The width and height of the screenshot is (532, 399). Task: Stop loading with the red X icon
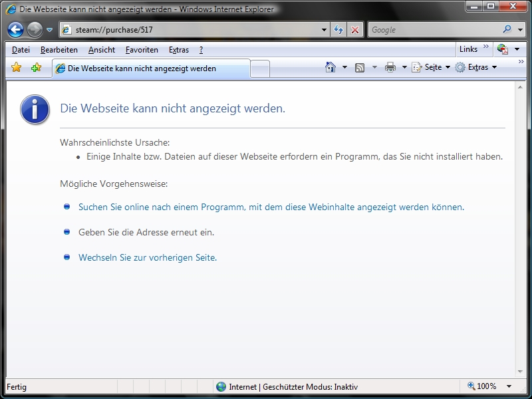click(355, 30)
